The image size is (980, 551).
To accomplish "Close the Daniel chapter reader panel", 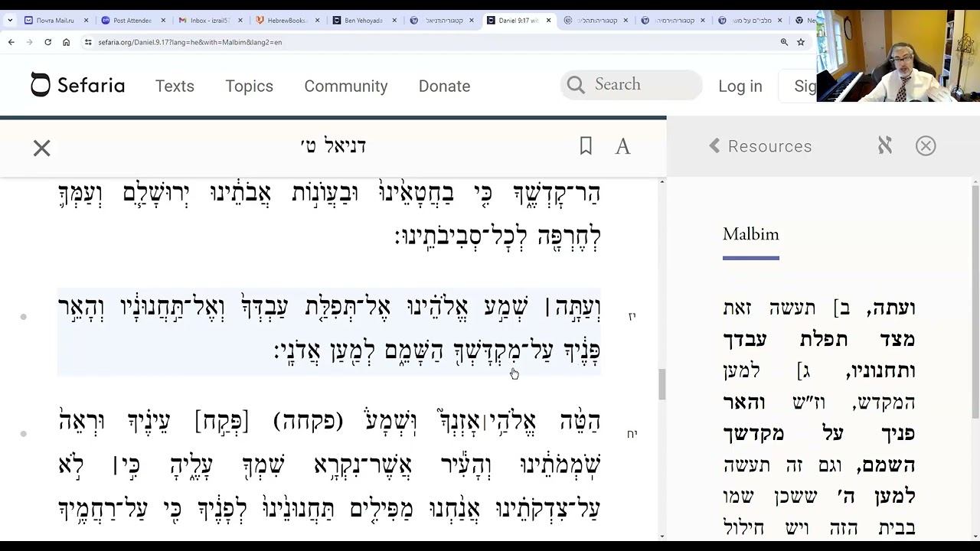I will 41,148.
